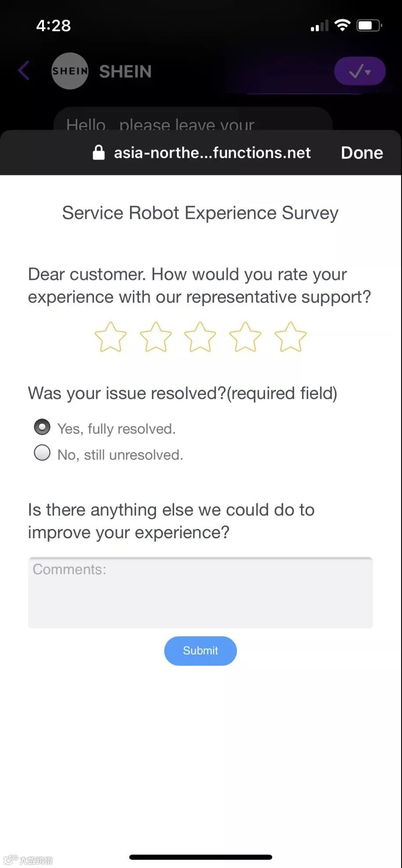Tap the "Yes, fully resolved." label text
This screenshot has width=402, height=868.
coord(116,429)
